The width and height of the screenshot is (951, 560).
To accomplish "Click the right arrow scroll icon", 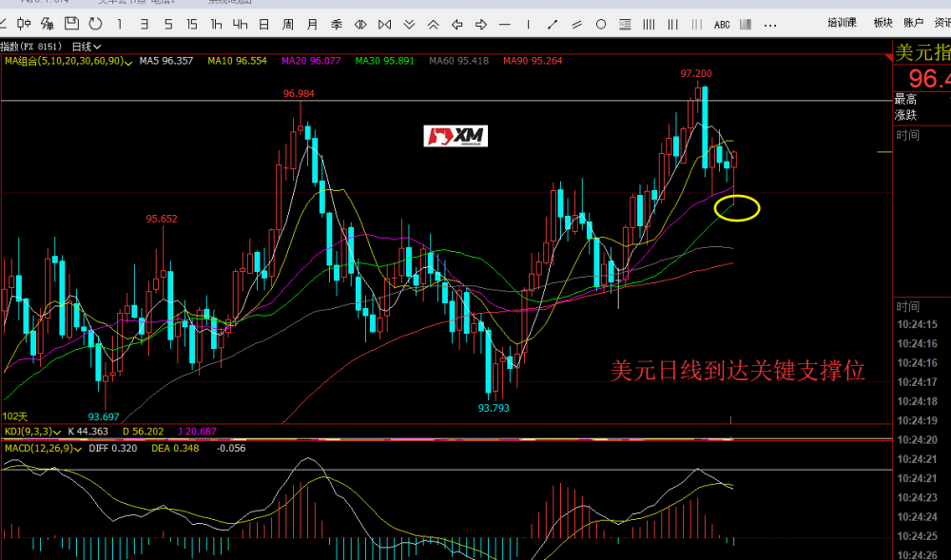I will coord(481,24).
